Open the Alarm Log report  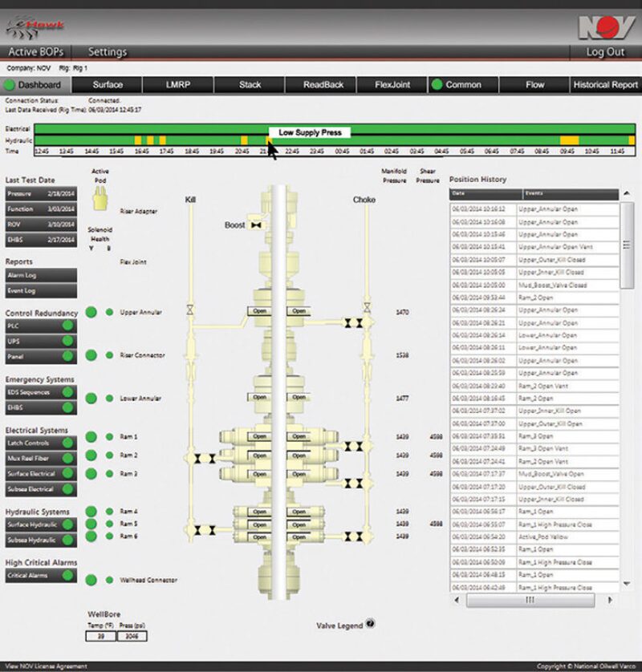(x=41, y=275)
